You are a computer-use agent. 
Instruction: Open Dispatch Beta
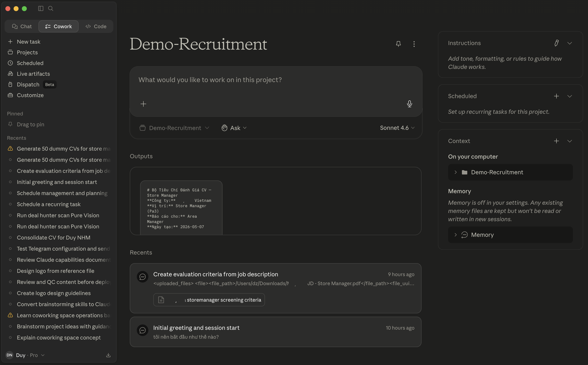tap(32, 85)
